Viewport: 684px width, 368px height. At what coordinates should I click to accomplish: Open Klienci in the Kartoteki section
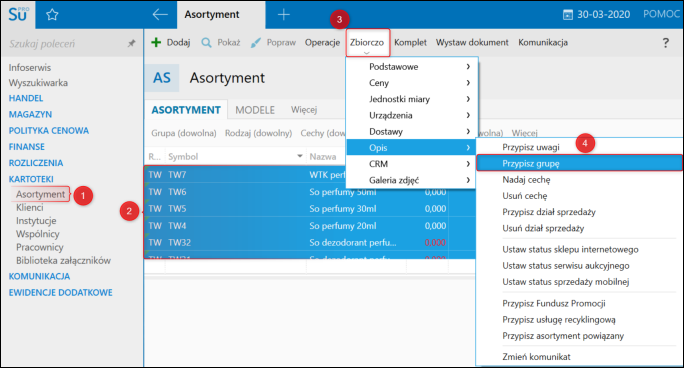pos(30,208)
